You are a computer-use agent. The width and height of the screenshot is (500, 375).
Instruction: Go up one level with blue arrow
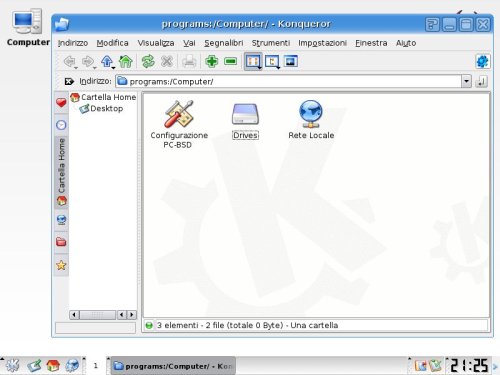point(107,61)
